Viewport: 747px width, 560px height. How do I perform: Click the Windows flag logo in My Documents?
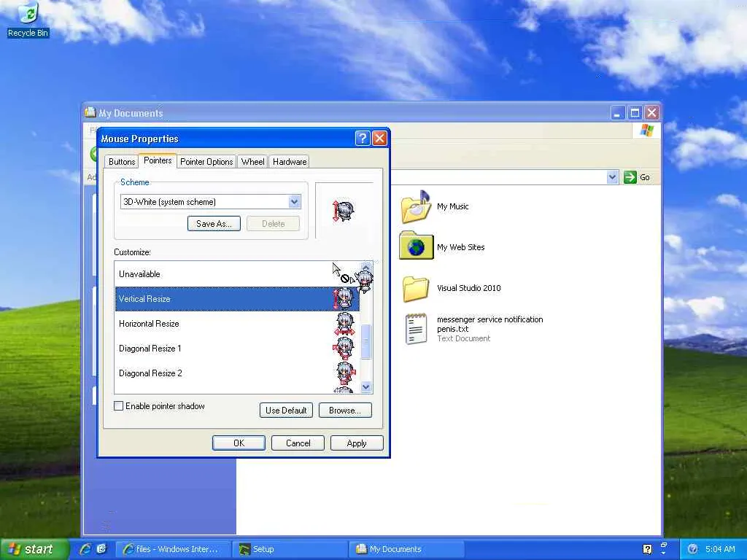[647, 130]
